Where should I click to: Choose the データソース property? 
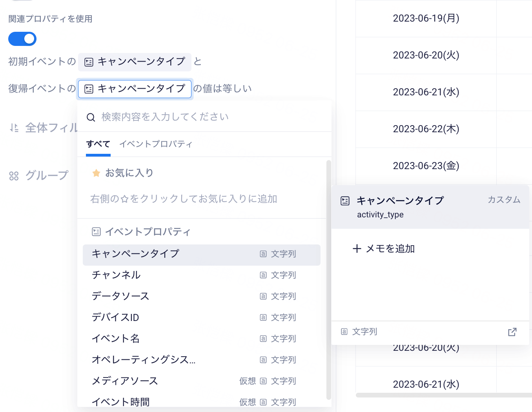pyautogui.click(x=201, y=296)
